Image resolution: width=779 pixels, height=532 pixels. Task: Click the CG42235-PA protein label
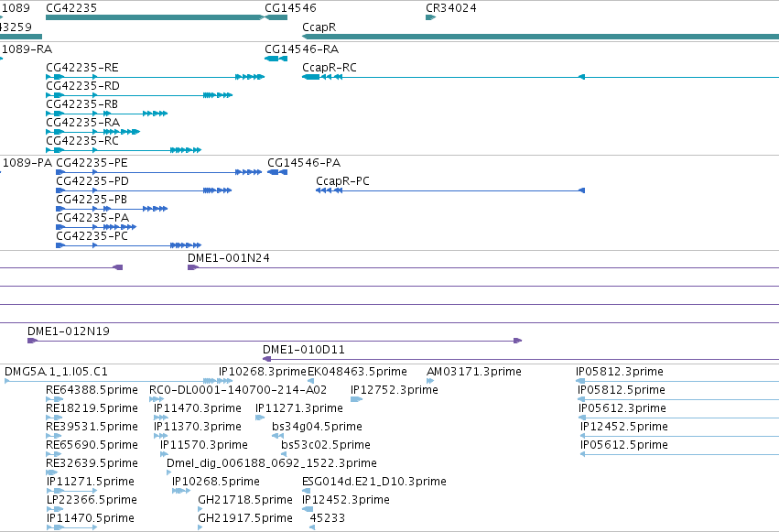92,218
